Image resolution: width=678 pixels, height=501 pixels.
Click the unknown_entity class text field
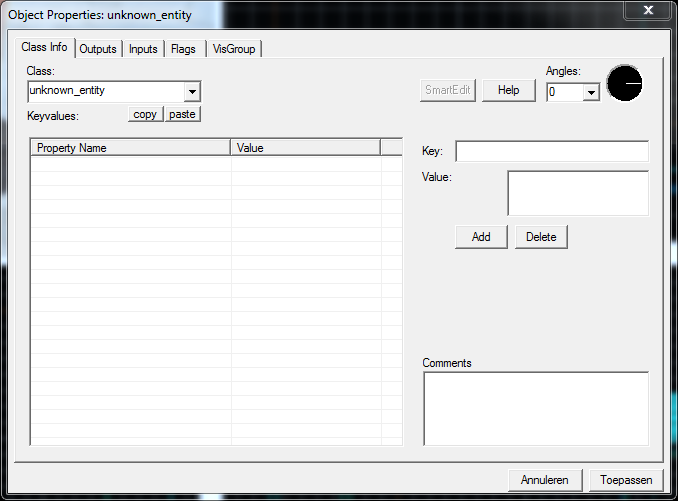tap(106, 91)
